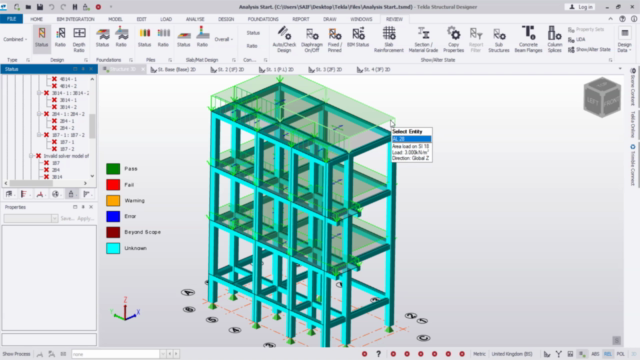
Task: Open Slab Reinforcement review
Action: click(389, 40)
